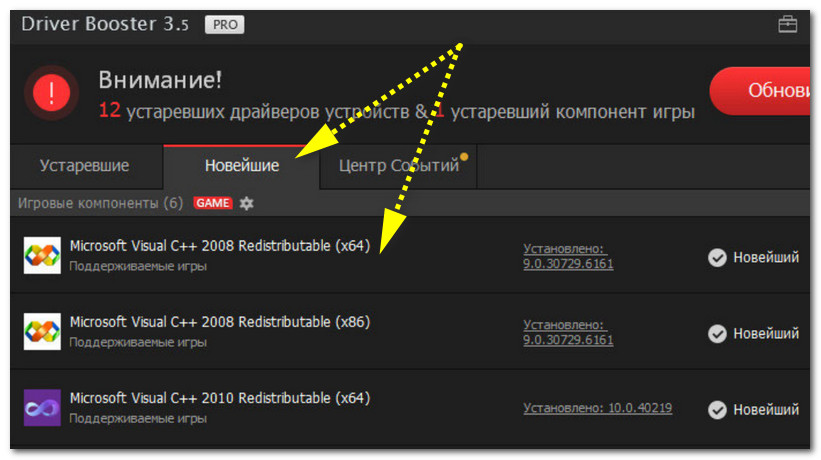Click Новейший status in 2008 x86 row

tap(765, 334)
